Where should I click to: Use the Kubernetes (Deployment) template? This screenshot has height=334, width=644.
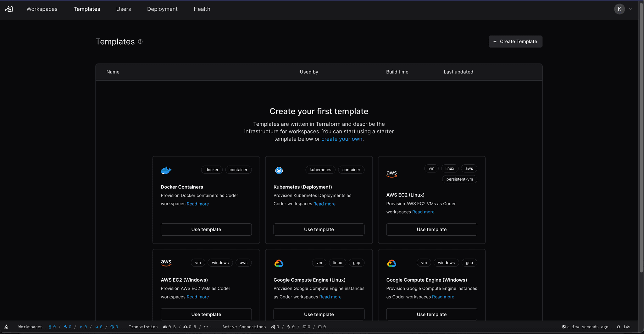click(319, 229)
